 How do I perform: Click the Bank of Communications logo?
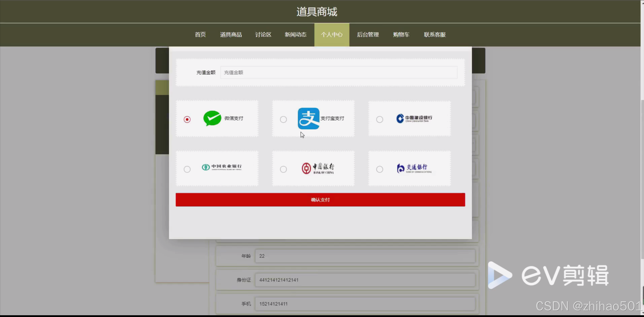414,168
